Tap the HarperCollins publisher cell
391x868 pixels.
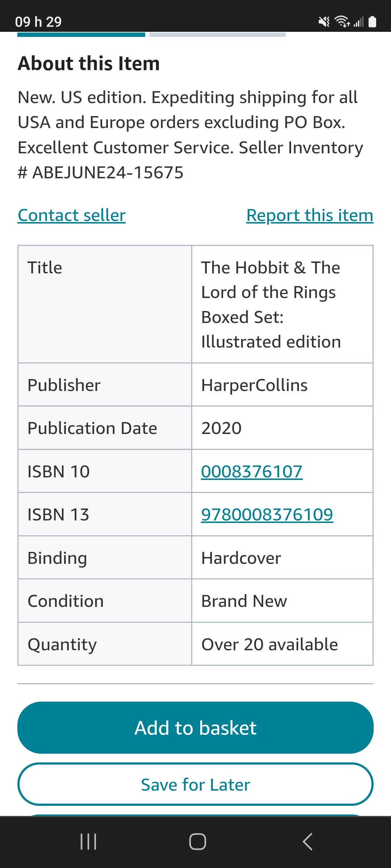282,385
